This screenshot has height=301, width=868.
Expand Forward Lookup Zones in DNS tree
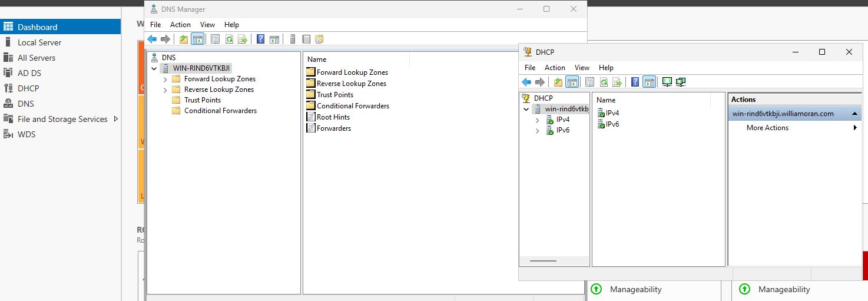[165, 79]
